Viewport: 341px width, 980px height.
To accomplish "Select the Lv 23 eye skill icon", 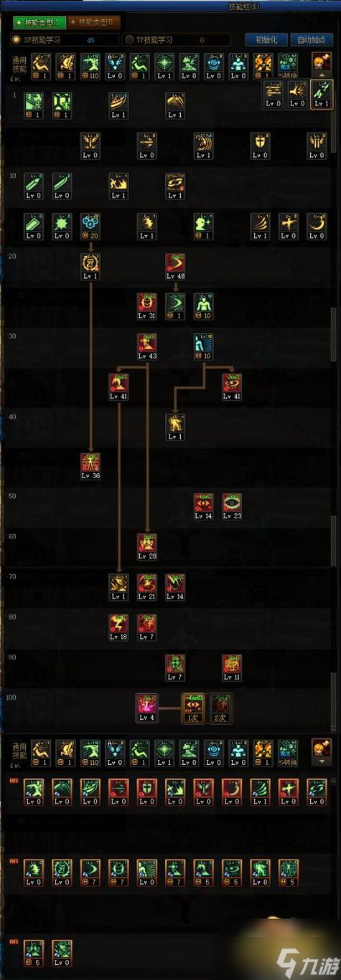I will pos(232,507).
